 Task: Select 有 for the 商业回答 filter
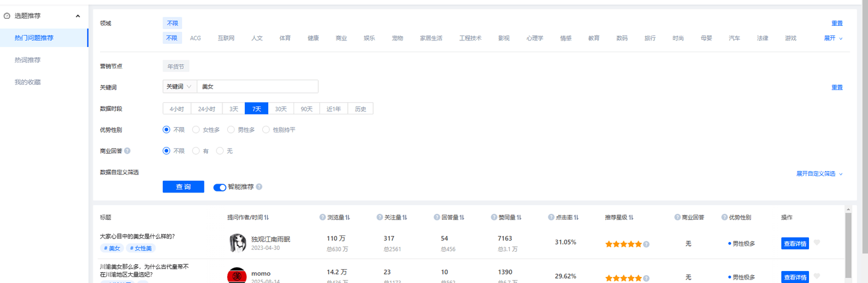click(x=196, y=151)
